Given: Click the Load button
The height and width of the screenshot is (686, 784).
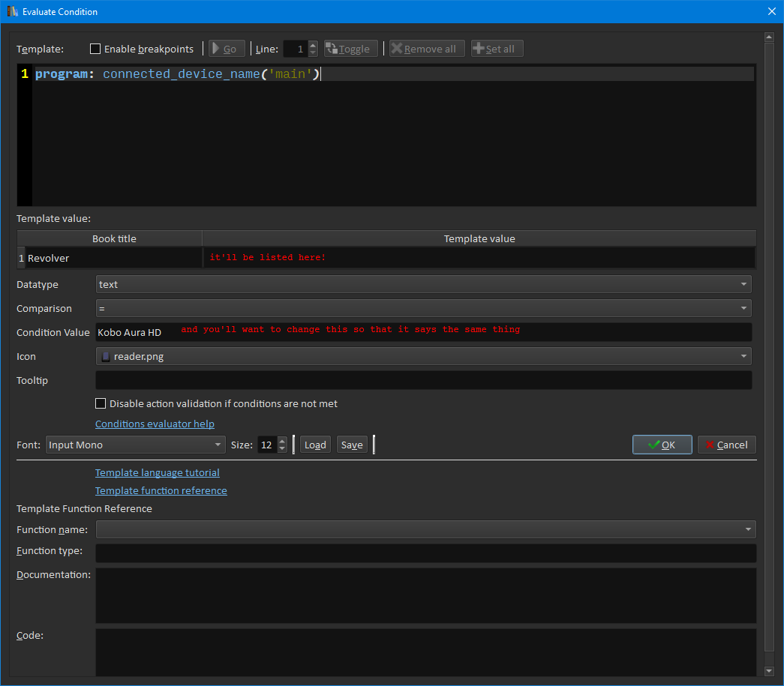Looking at the screenshot, I should (x=315, y=445).
